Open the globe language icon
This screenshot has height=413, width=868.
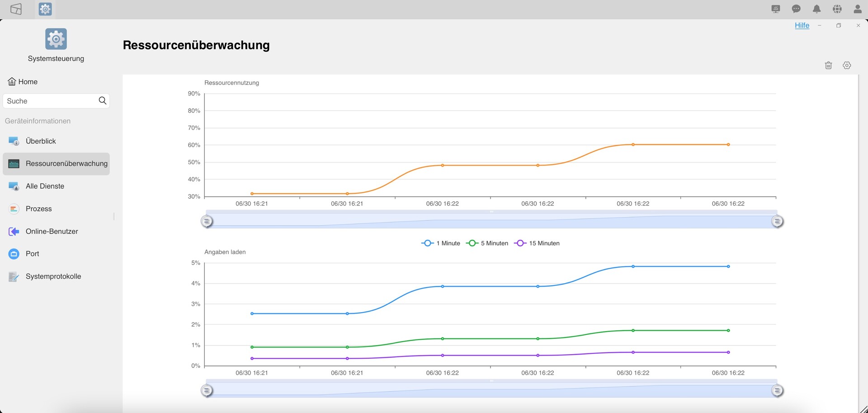pos(837,9)
